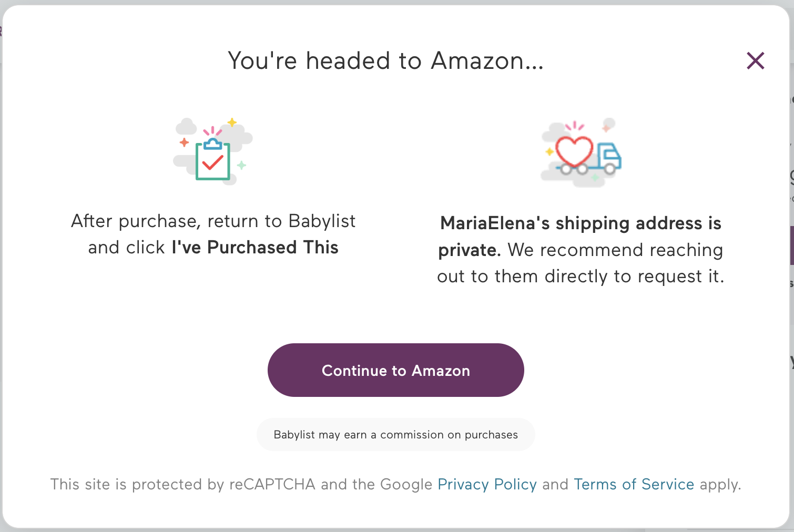The height and width of the screenshot is (532, 794).
Task: Click "After purchase, return to Babylist" text
Action: [213, 221]
